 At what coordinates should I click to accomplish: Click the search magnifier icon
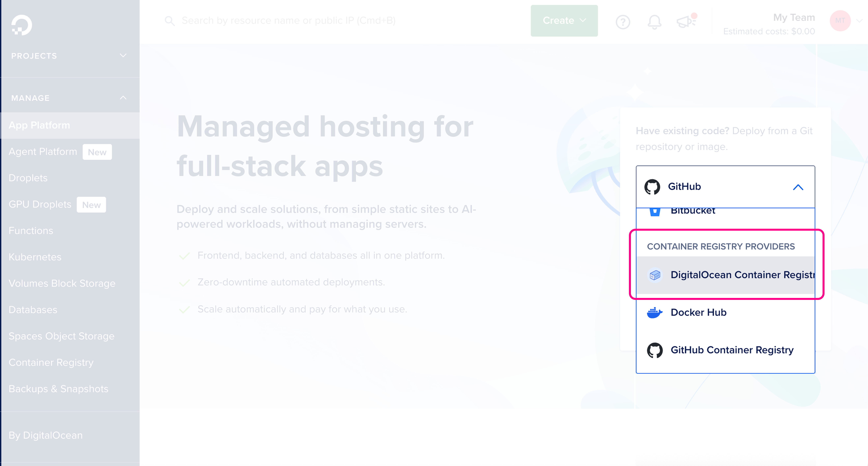[170, 21]
